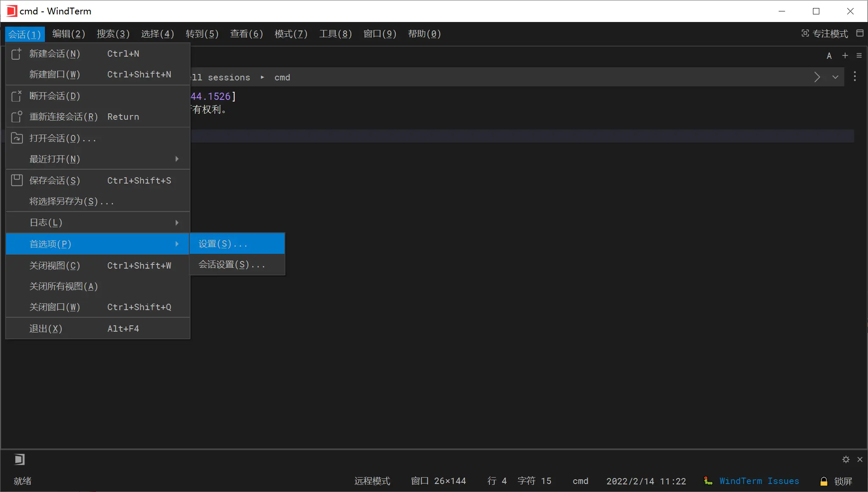
Task: Click the new session icon in menu
Action: click(16, 54)
